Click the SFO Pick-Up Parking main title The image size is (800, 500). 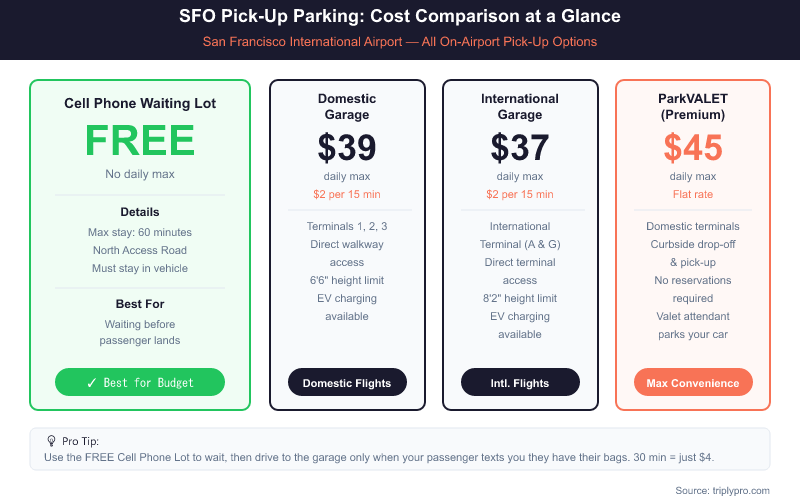[400, 17]
